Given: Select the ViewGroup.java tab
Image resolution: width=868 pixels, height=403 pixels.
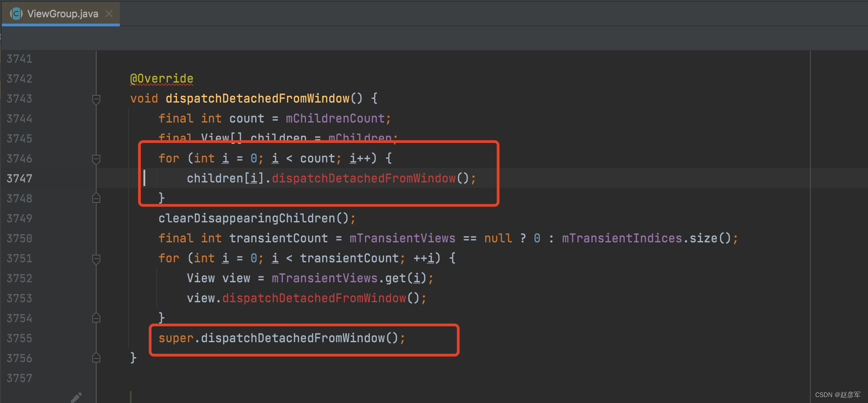Looking at the screenshot, I should [61, 14].
